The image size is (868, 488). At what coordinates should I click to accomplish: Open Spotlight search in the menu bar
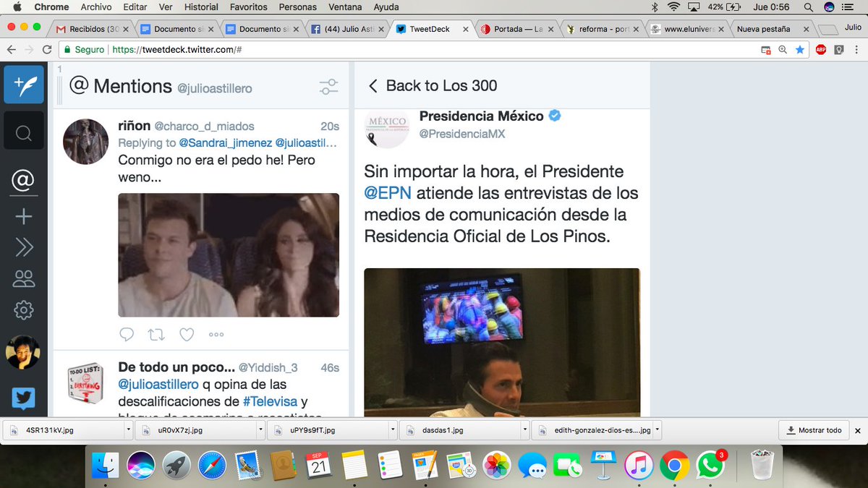coord(809,7)
